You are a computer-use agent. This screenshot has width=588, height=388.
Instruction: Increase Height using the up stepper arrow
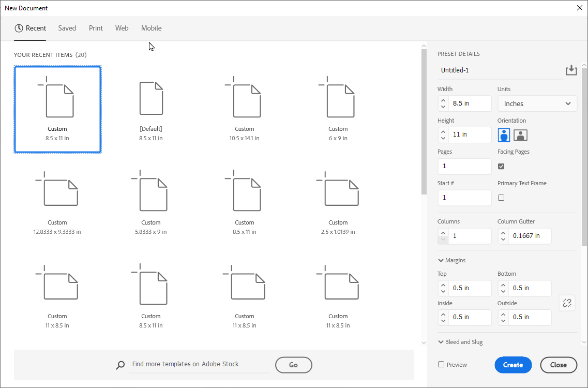pyautogui.click(x=443, y=132)
